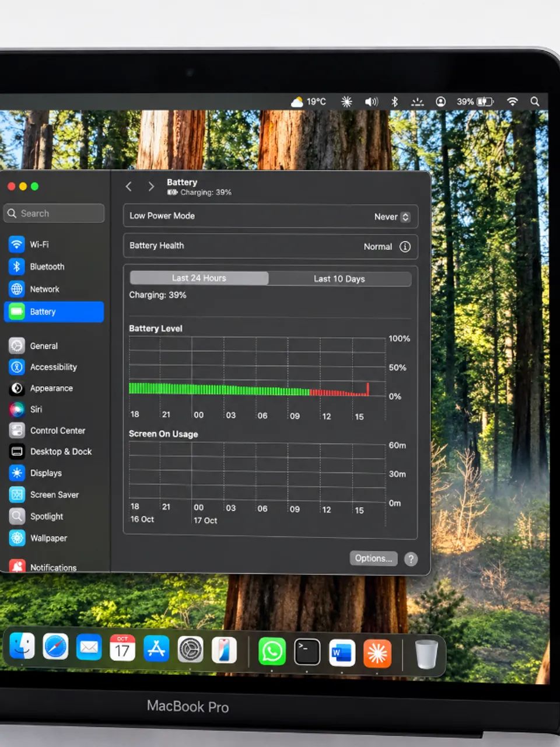Open Control Center settings pane
Screen dimensions: 560x747
tap(54, 431)
